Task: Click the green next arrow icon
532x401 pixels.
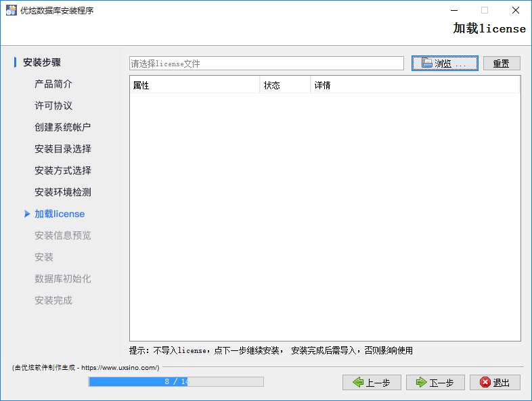Action: click(x=421, y=383)
